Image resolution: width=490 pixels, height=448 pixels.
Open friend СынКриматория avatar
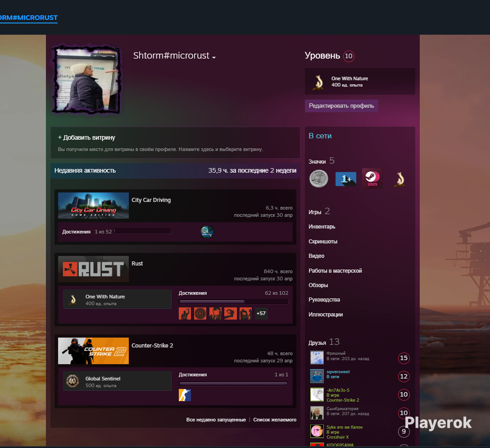(317, 413)
